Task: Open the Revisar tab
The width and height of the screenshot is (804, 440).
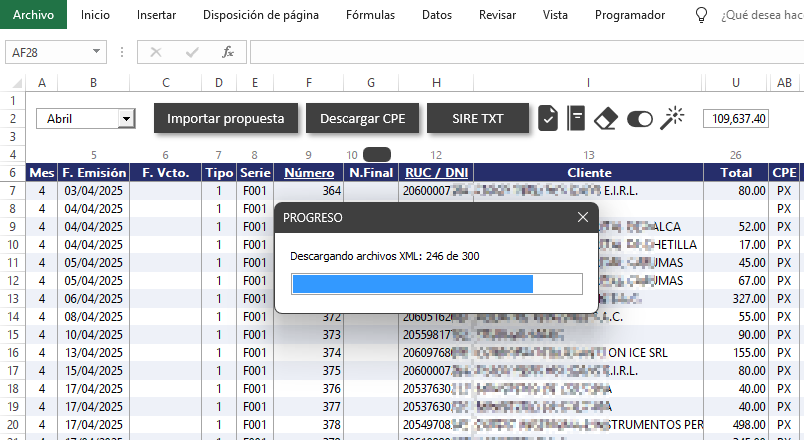Action: [497, 15]
